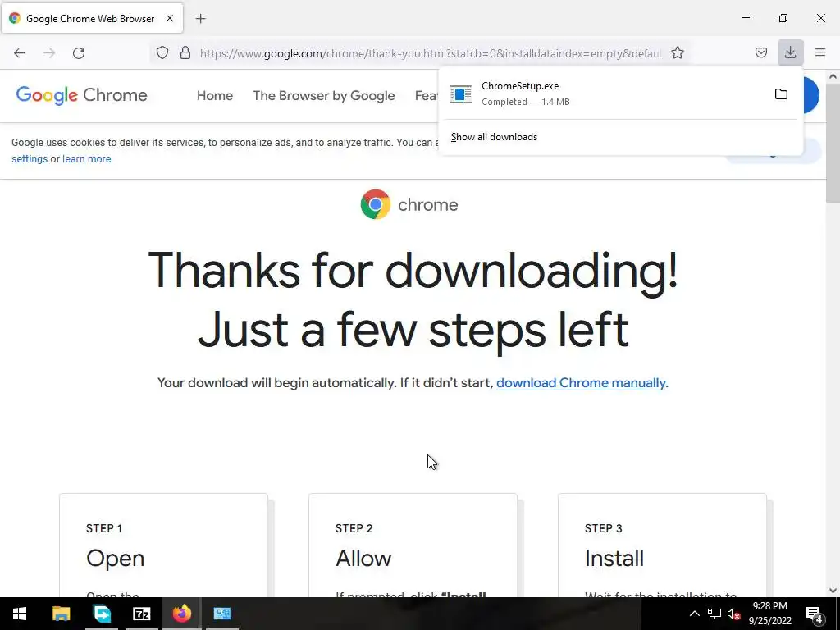Open the Firefox application menu
The image size is (840, 630).
(820, 52)
